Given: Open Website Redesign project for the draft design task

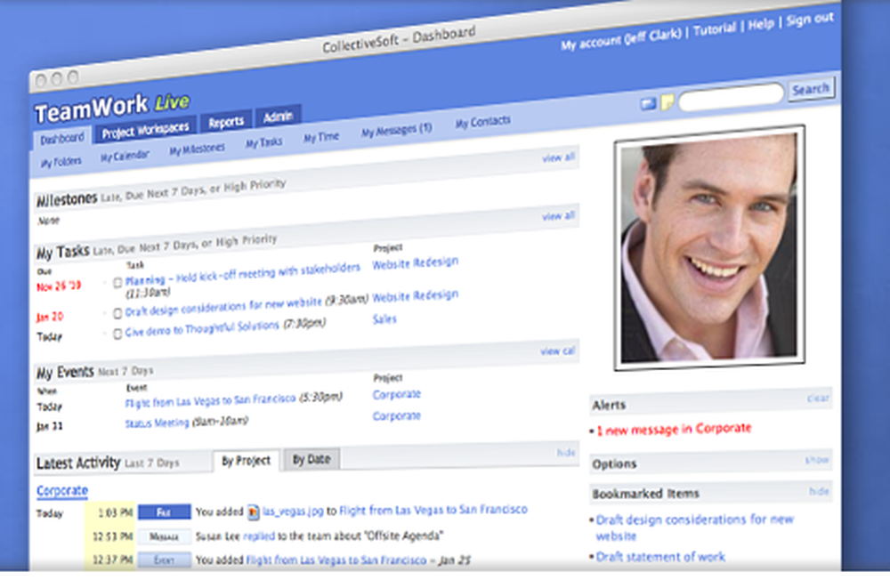Looking at the screenshot, I should click(x=416, y=295).
